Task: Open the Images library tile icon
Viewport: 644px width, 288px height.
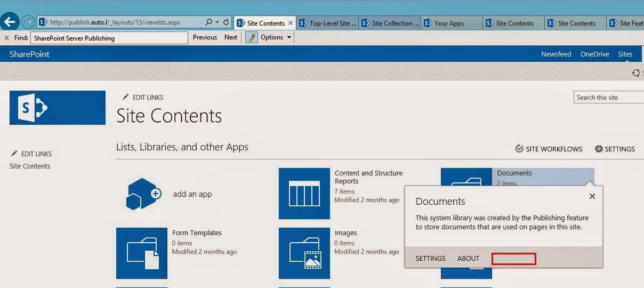Action: (x=304, y=253)
